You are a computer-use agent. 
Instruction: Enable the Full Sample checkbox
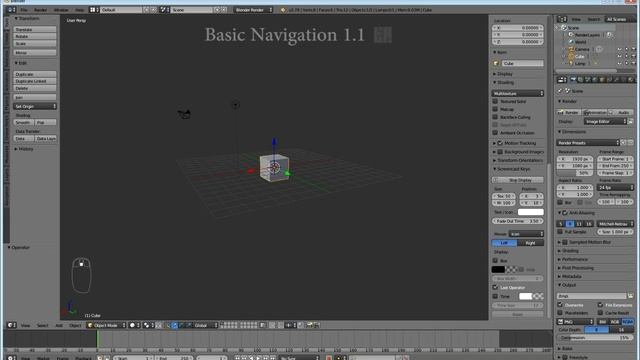pyautogui.click(x=560, y=232)
